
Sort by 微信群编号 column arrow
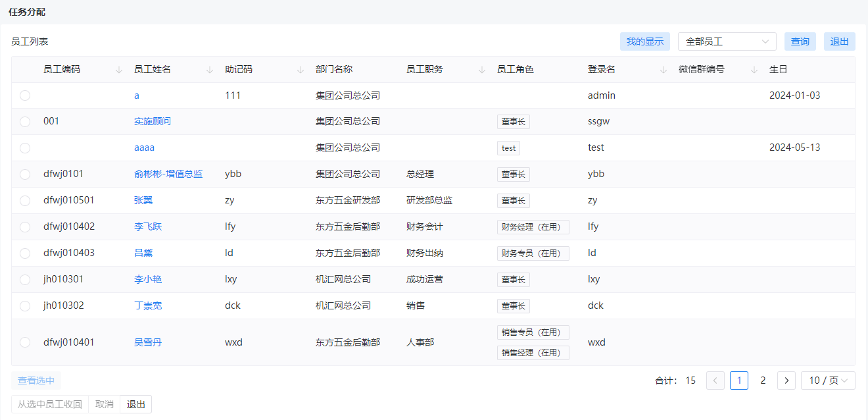point(754,70)
